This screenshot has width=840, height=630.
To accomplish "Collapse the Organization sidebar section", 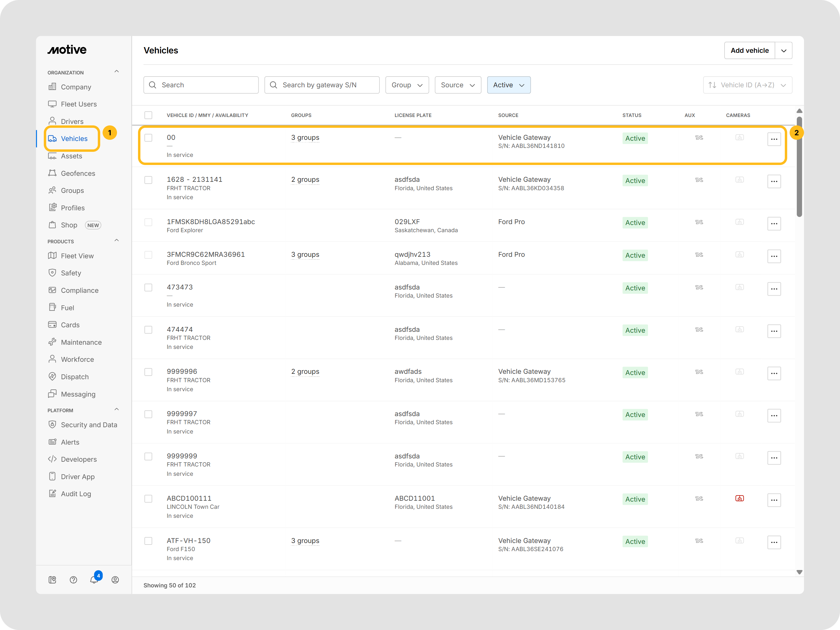I will (117, 71).
